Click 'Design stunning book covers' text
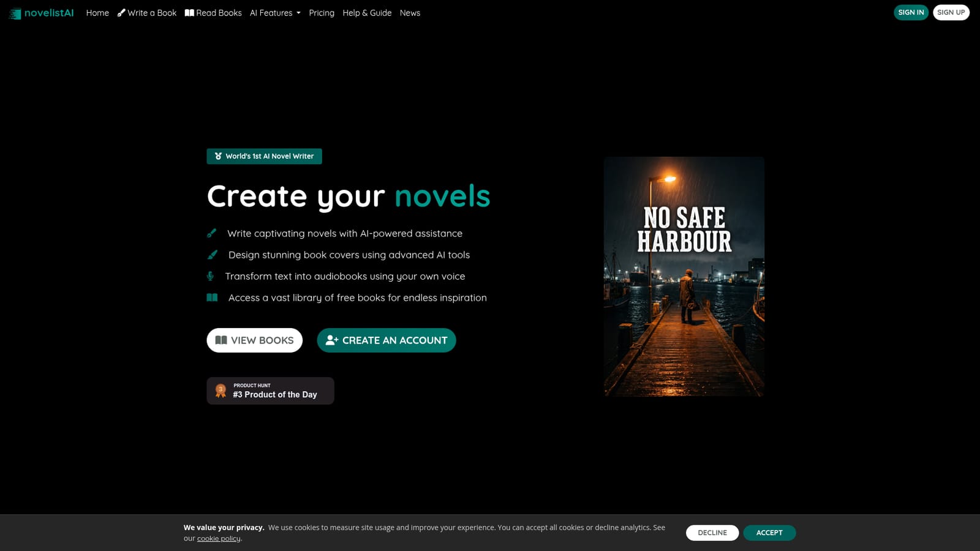The image size is (980, 551). (349, 255)
